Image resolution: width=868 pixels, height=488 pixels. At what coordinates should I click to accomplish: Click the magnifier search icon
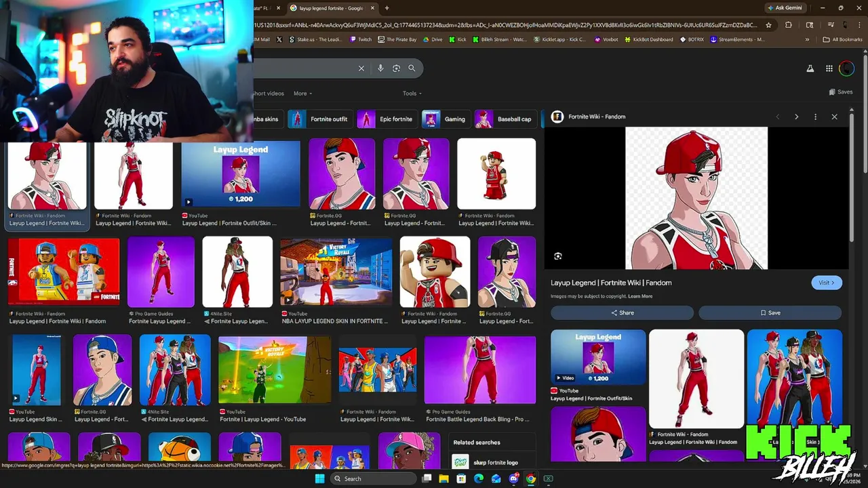(412, 68)
